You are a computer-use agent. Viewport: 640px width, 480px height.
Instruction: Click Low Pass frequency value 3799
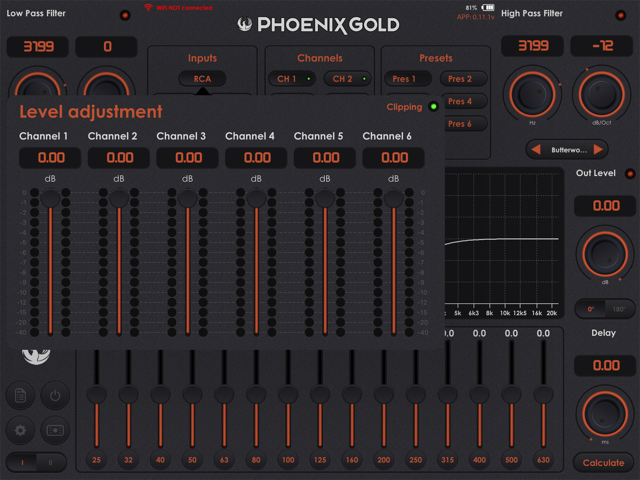38,47
